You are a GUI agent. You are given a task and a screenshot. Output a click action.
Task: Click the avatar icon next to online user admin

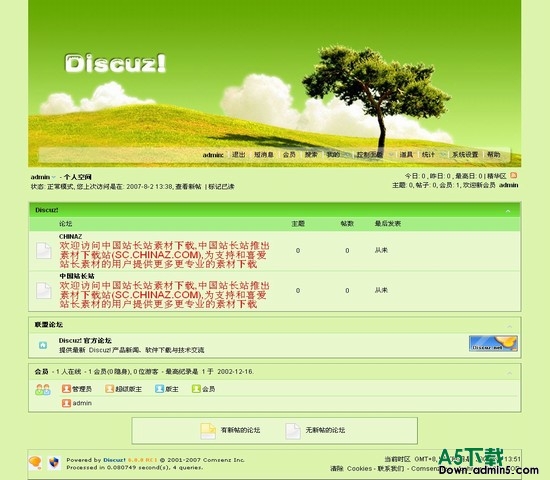point(66,403)
